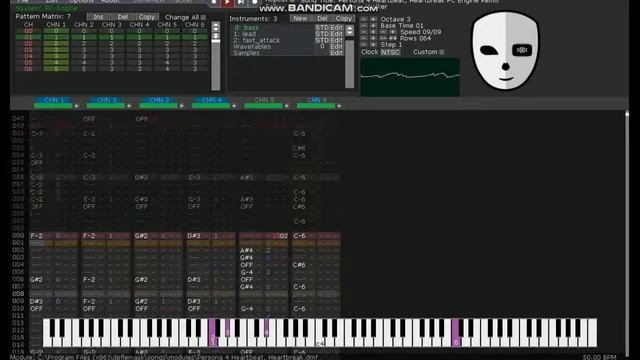Open the About menu
The width and height of the screenshot is (640, 360).
[110, 1]
